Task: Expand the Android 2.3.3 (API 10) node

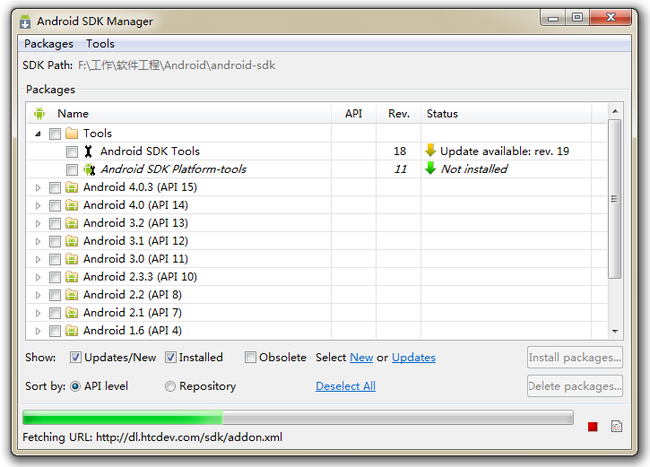Action: coord(38,277)
